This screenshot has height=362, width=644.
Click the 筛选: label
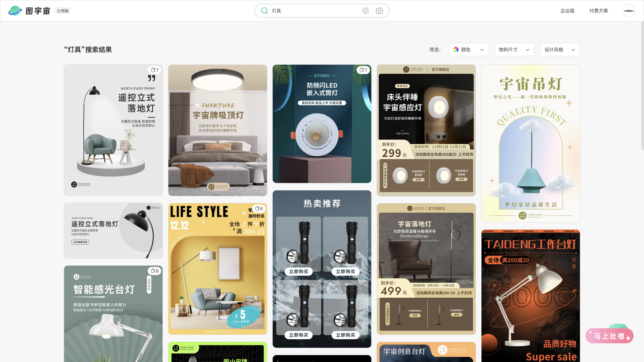tap(435, 50)
